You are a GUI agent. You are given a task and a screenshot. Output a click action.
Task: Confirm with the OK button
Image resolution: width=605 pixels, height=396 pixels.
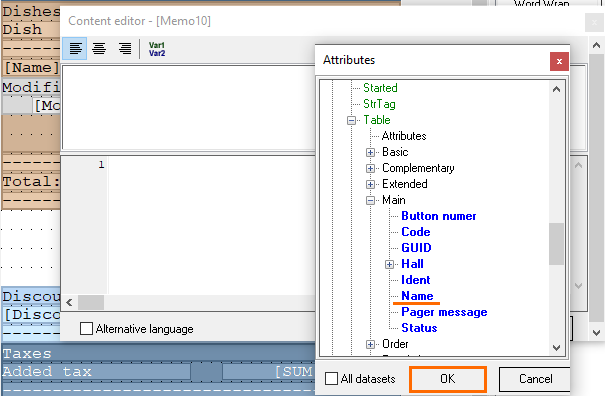(x=448, y=379)
